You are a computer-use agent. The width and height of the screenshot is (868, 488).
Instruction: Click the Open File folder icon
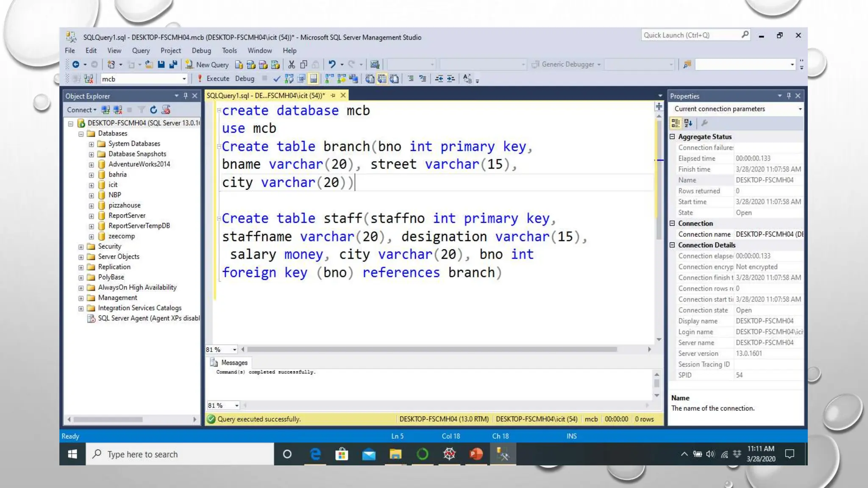coord(149,64)
